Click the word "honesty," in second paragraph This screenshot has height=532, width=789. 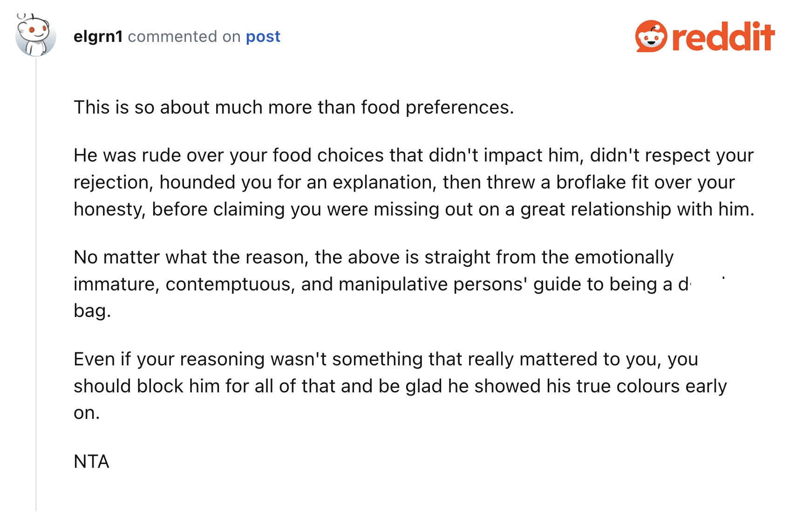point(110,209)
